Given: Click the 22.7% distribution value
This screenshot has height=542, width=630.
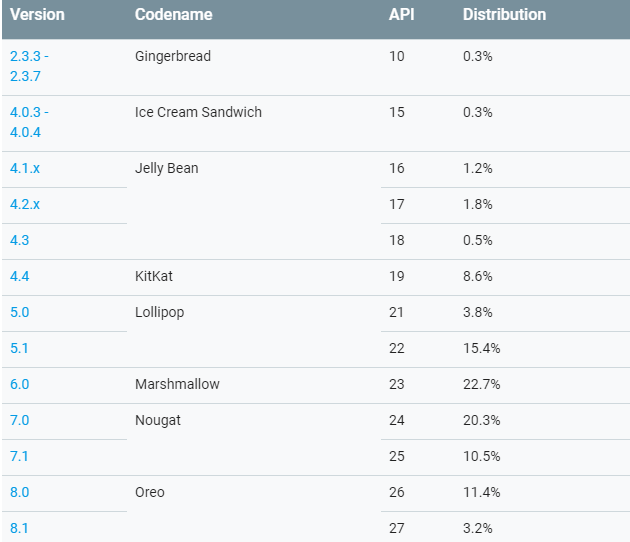Looking at the screenshot, I should click(481, 384).
